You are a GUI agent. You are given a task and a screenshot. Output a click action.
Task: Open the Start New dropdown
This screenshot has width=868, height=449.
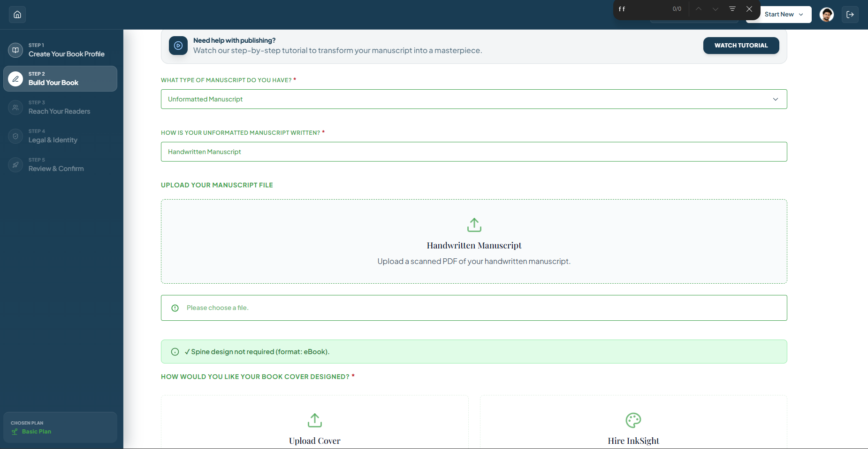[783, 15]
